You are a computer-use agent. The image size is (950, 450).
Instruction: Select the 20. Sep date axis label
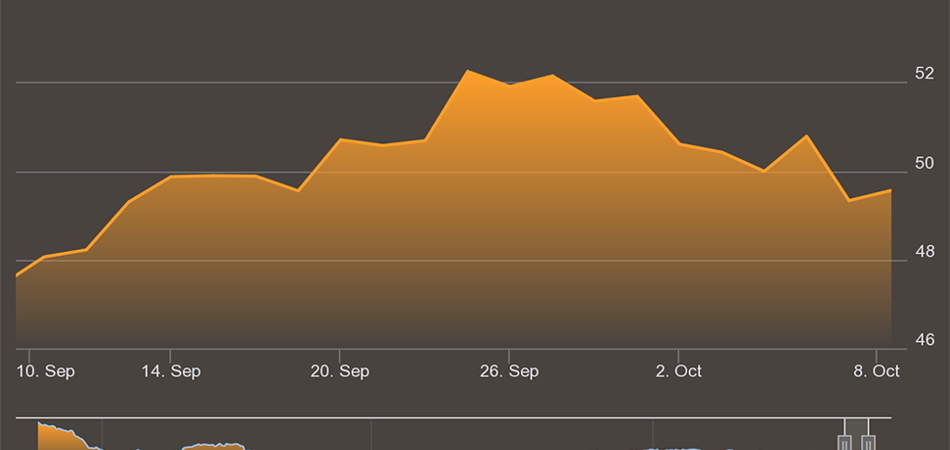pos(340,371)
